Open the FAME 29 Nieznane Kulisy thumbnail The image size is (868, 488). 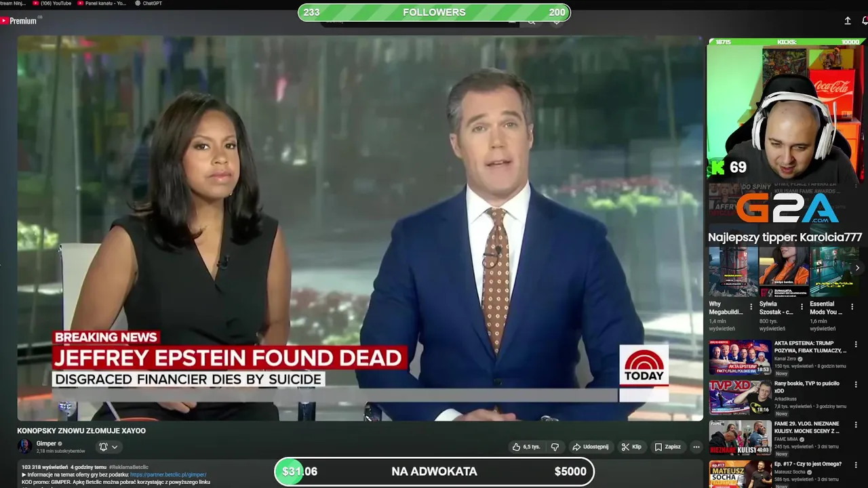[x=740, y=437]
